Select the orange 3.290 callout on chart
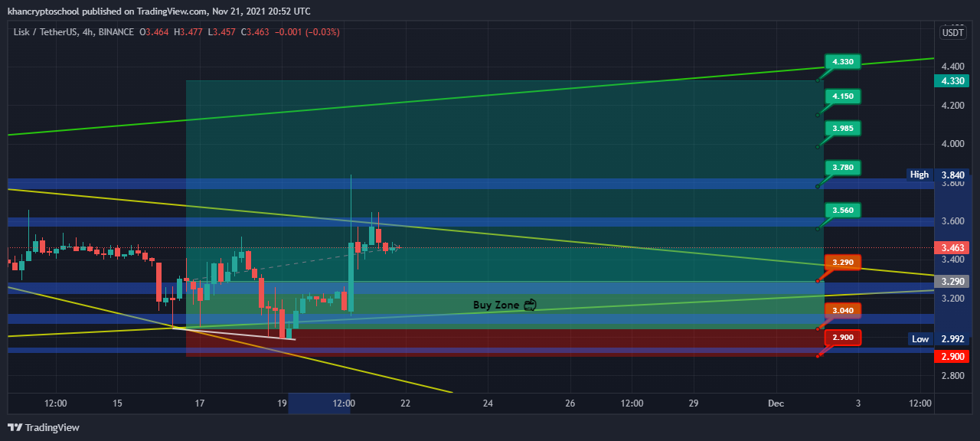 [843, 263]
